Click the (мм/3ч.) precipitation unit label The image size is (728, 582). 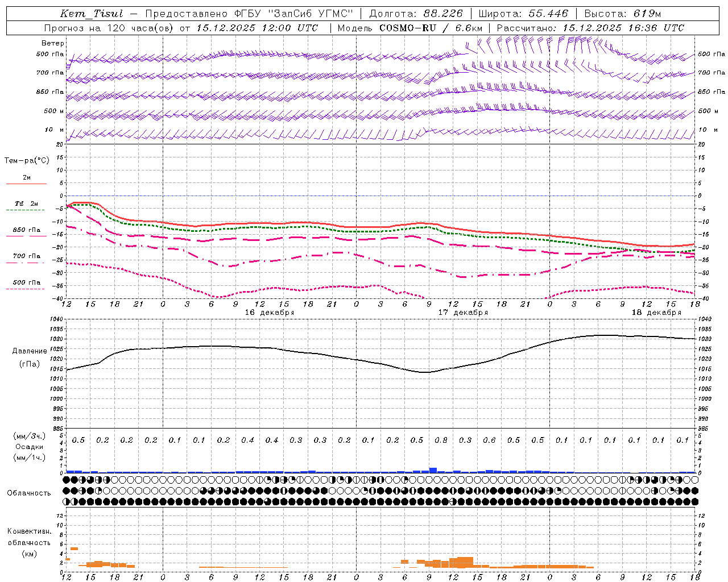click(x=29, y=436)
